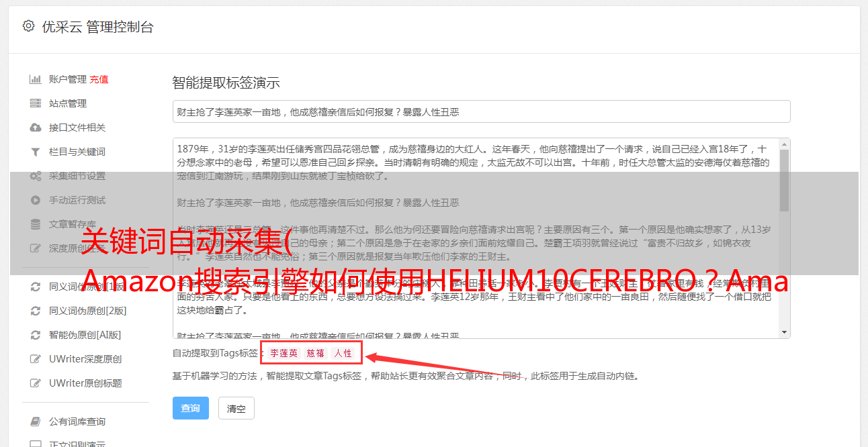Open UWriter原创标题 menu item

(x=85, y=383)
